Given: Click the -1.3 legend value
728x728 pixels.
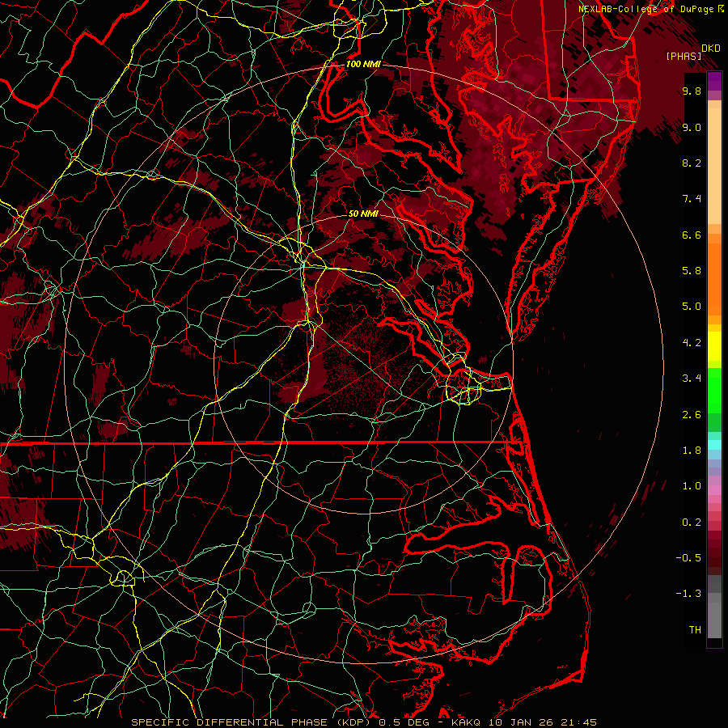Looking at the screenshot, I should 688,594.
